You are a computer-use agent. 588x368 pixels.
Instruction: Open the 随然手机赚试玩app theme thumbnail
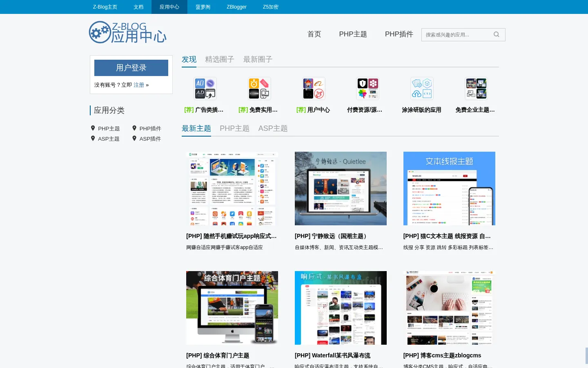point(232,188)
